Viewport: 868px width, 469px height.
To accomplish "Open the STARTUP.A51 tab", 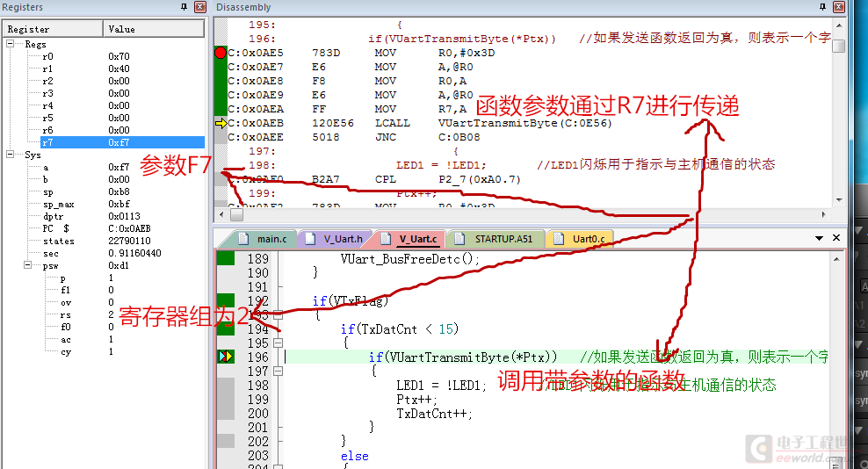I will coord(495,239).
